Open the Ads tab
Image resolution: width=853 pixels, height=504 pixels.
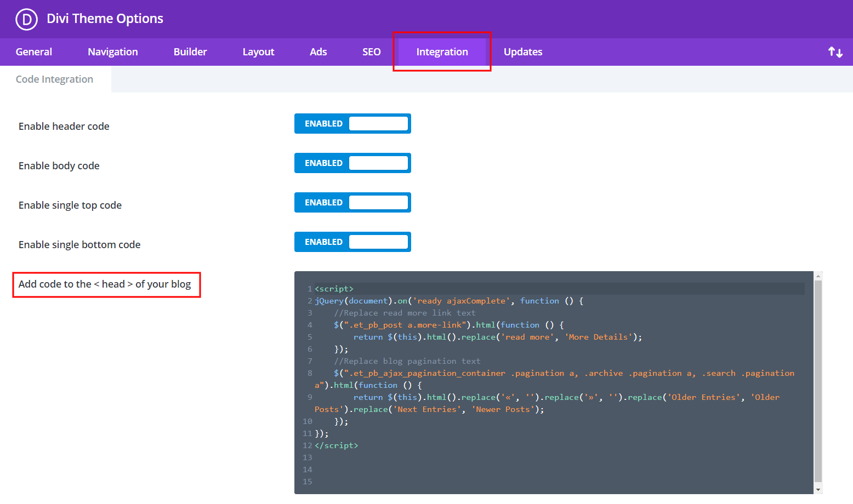[x=318, y=52]
